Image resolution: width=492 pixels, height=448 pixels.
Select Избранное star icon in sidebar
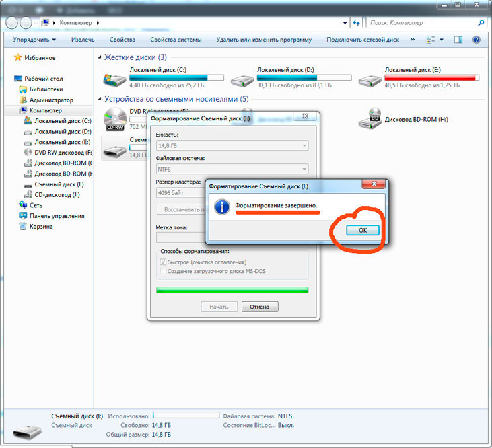coord(18,57)
